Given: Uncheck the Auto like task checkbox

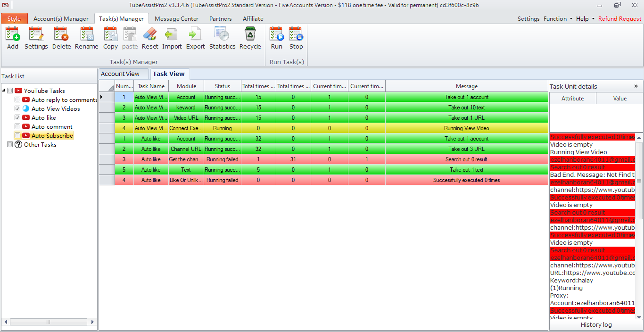Looking at the screenshot, I should (x=17, y=118).
